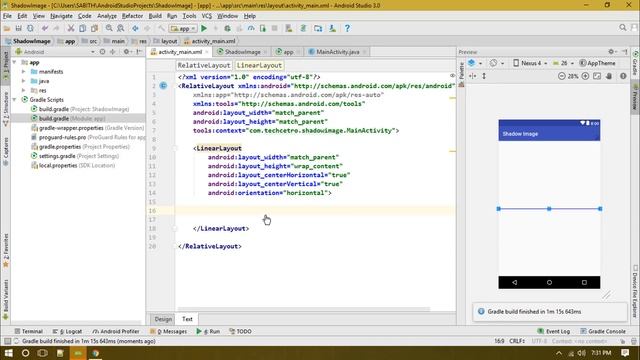This screenshot has height=360, width=640.
Task: Collapse the app module tree node
Action: click(x=15, y=62)
